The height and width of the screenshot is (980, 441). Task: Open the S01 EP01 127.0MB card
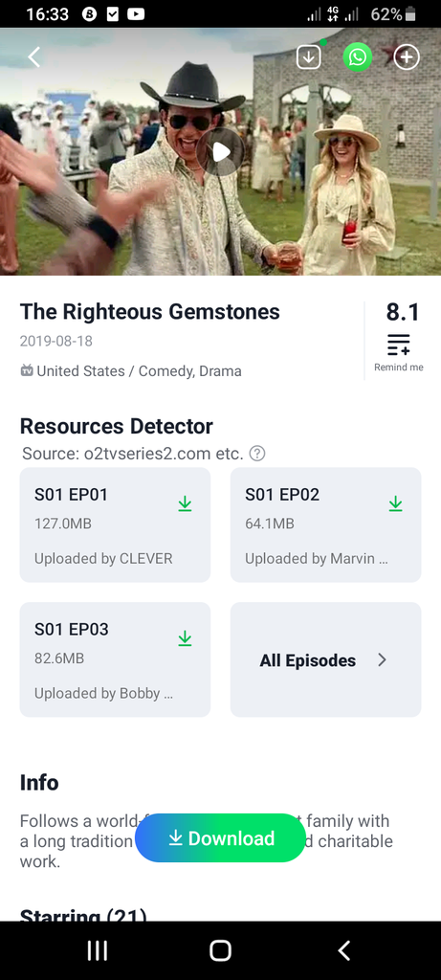[115, 525]
